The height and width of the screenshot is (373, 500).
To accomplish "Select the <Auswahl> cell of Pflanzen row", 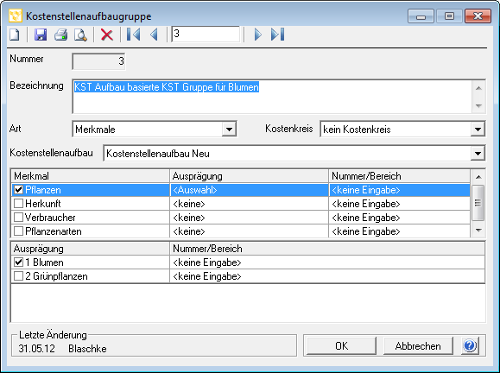I will [249, 190].
